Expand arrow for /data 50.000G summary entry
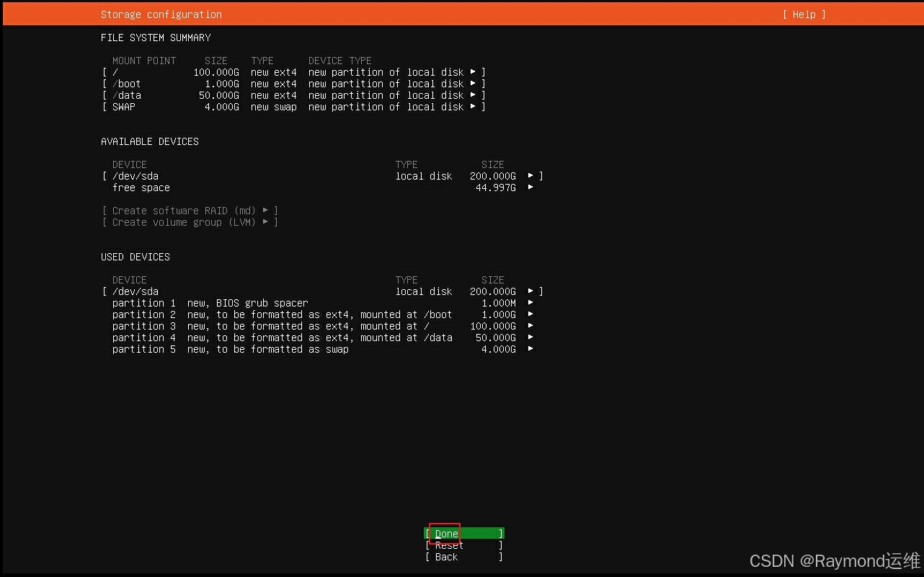Image resolution: width=924 pixels, height=577 pixels. click(x=473, y=95)
